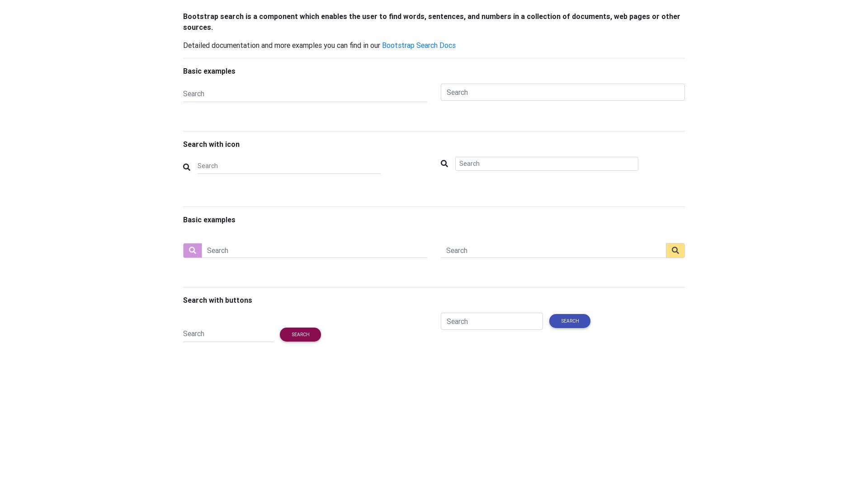The width and height of the screenshot is (868, 488).
Task: Click the yellow magnifier icon button
Action: click(675, 250)
